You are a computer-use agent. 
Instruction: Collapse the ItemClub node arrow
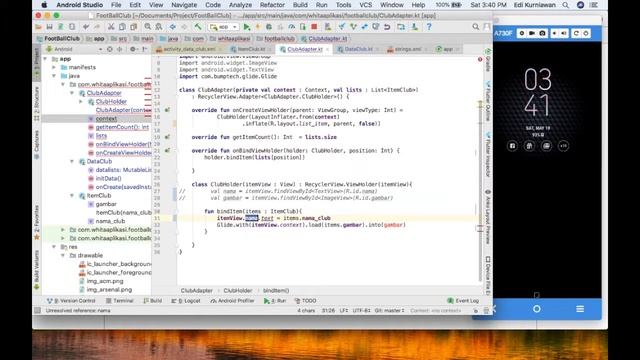tap(72, 196)
